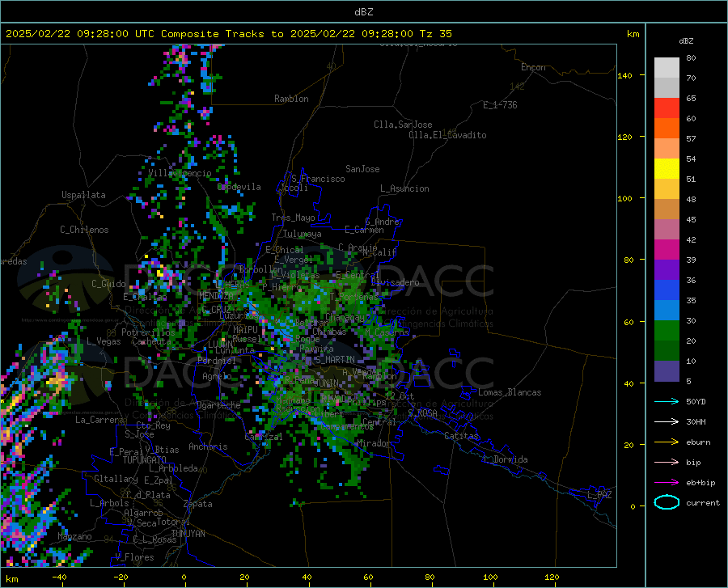
Task: Click the Clla.SanJose place label
Action: tap(403, 125)
